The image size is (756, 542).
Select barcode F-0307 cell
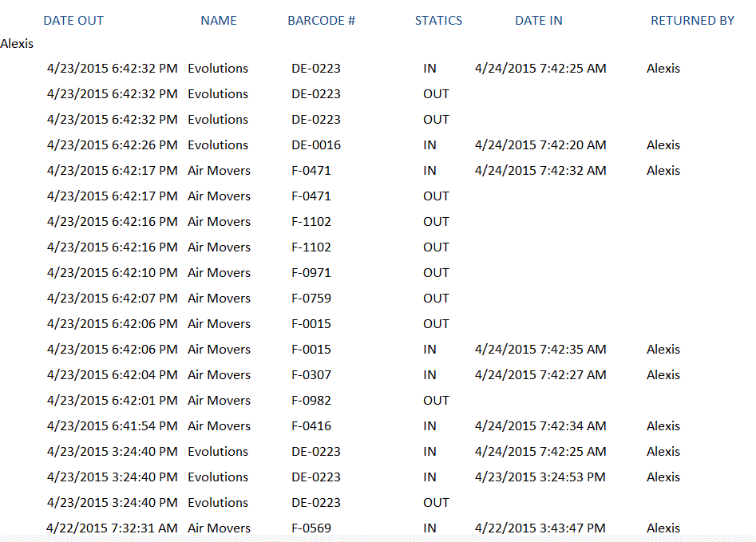pyautogui.click(x=311, y=375)
